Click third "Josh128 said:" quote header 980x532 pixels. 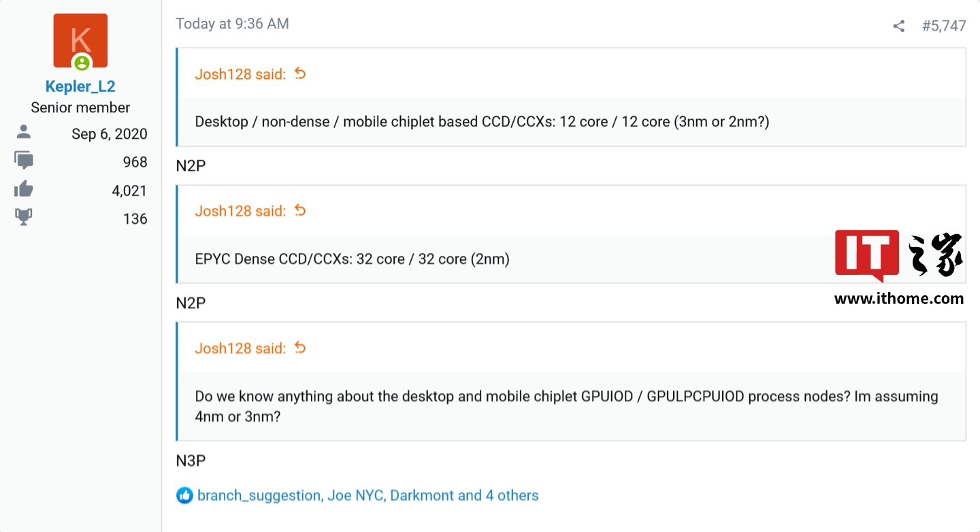pos(240,348)
